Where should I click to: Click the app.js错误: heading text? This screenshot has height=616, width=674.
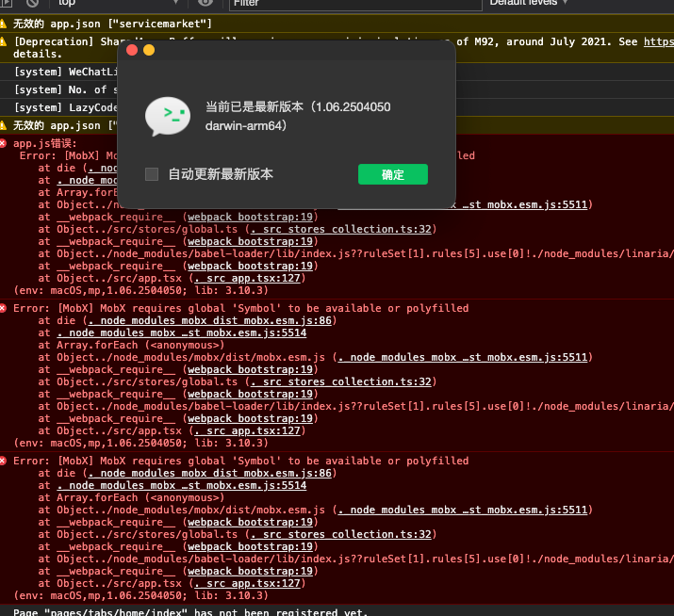coord(44,143)
